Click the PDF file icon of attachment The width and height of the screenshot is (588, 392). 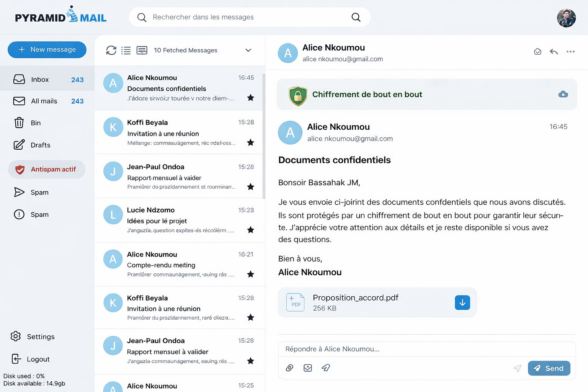(296, 302)
